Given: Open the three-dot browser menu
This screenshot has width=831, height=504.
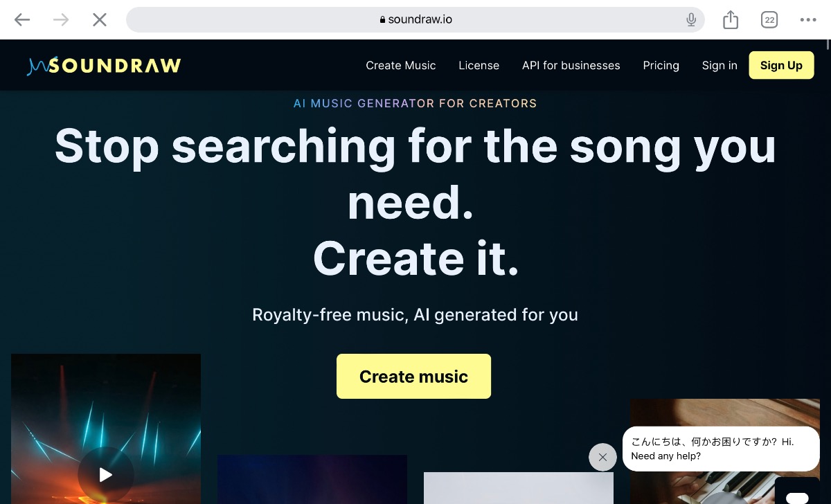Looking at the screenshot, I should 808,19.
